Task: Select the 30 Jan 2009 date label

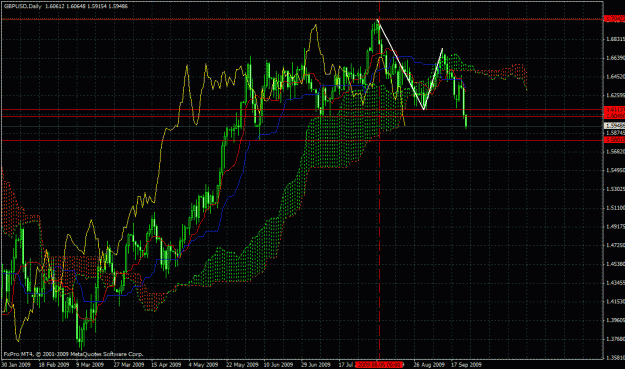Action: coord(16,364)
